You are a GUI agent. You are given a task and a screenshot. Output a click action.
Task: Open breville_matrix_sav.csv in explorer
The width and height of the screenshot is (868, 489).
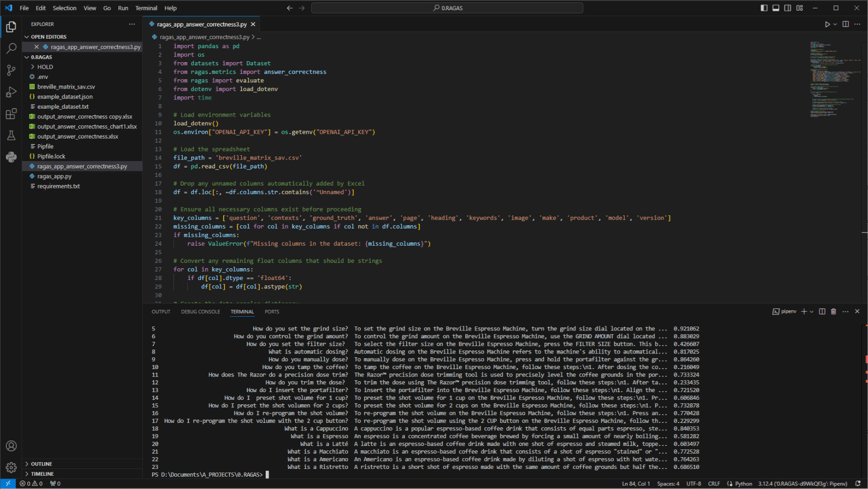coord(66,87)
